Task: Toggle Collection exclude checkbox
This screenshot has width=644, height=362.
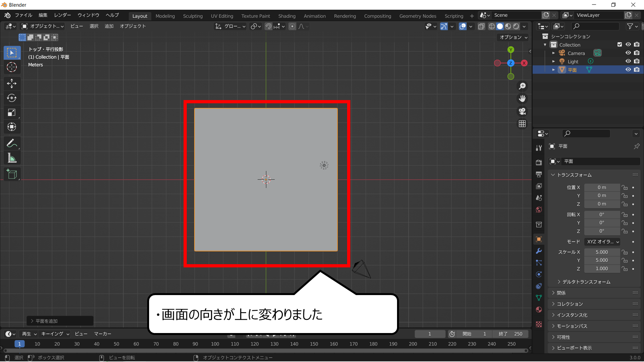Action: click(620, 44)
